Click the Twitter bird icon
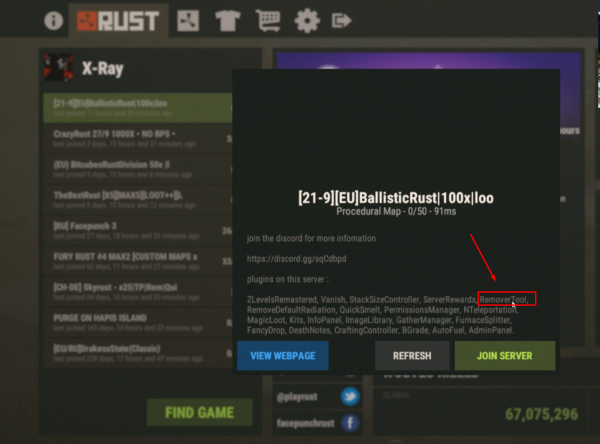 click(x=350, y=397)
